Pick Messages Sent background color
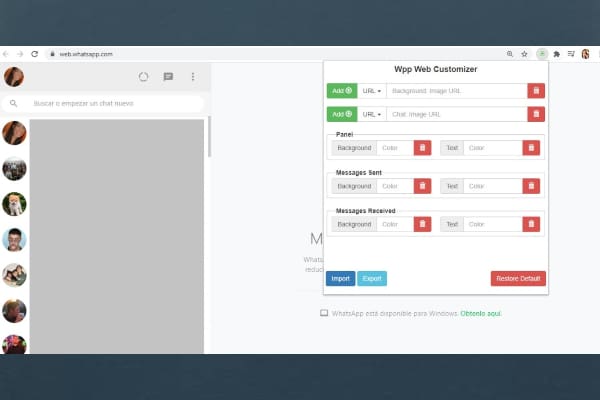The width and height of the screenshot is (600, 400). [395, 186]
